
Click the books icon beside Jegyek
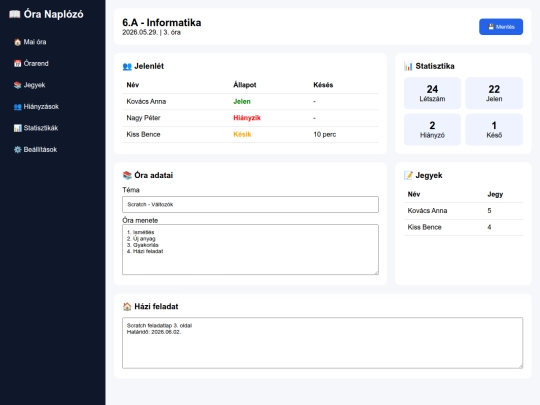(18, 85)
